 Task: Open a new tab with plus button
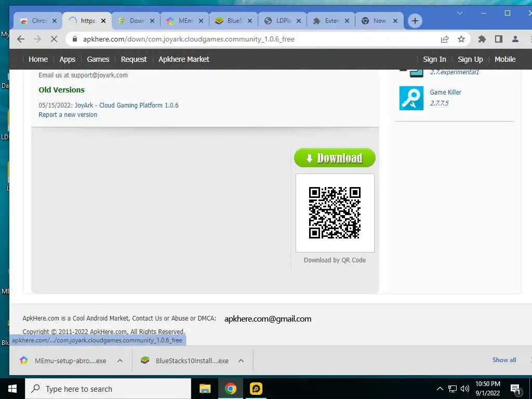click(x=415, y=21)
